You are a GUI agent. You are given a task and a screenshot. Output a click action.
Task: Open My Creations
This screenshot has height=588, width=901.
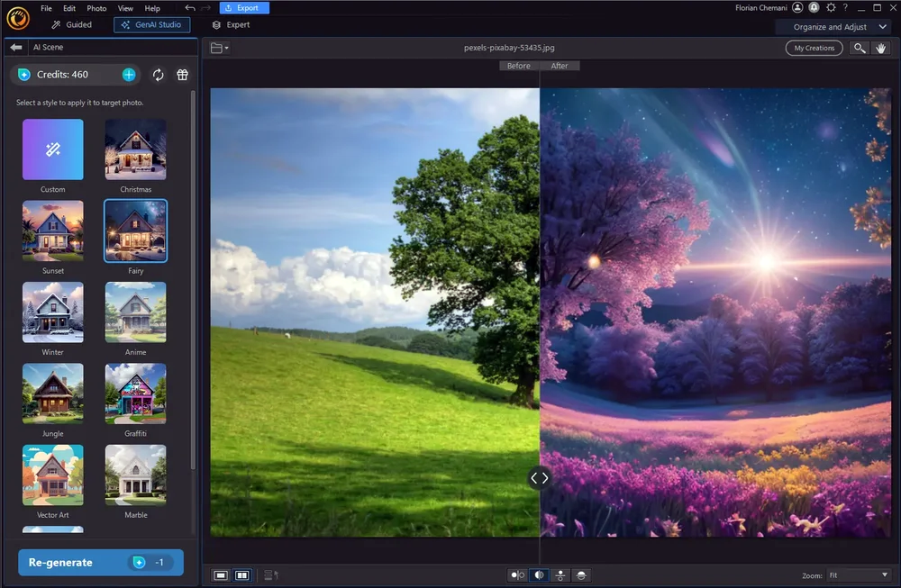[815, 48]
